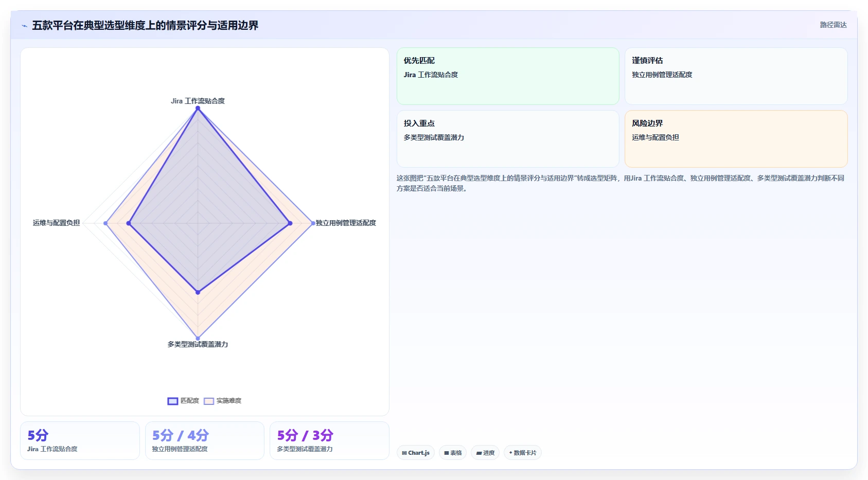Click the 匹配度 data point on 运维与配置负担 axis
Image resolution: width=868 pixels, height=480 pixels.
[129, 223]
